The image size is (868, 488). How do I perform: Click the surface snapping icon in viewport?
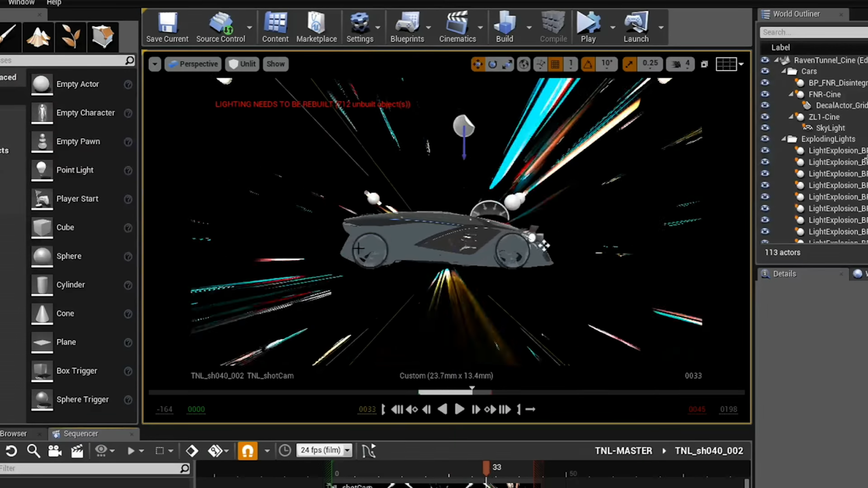(x=540, y=64)
